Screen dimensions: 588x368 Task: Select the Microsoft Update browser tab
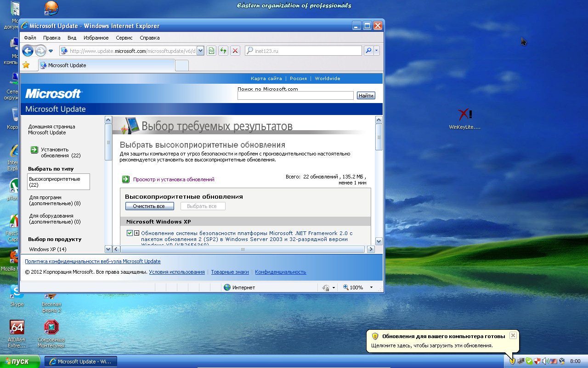click(x=106, y=65)
